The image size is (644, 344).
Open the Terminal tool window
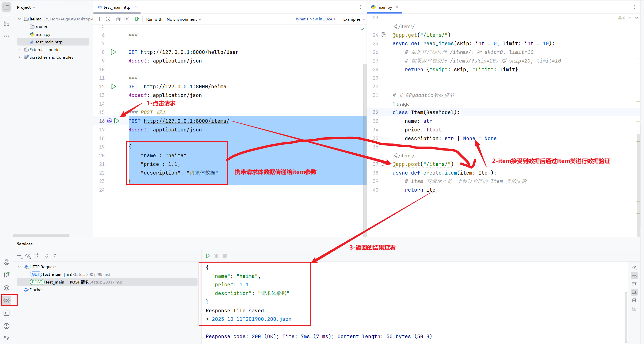(7, 313)
